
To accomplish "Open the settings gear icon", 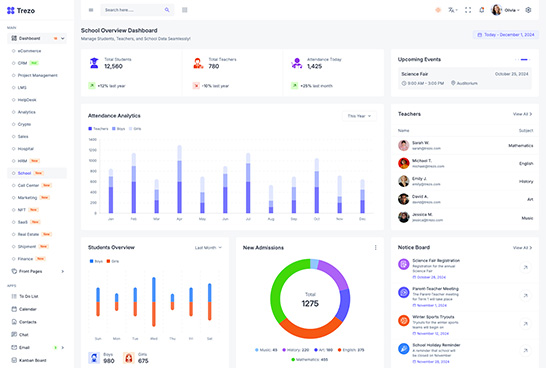I will [x=528, y=10].
